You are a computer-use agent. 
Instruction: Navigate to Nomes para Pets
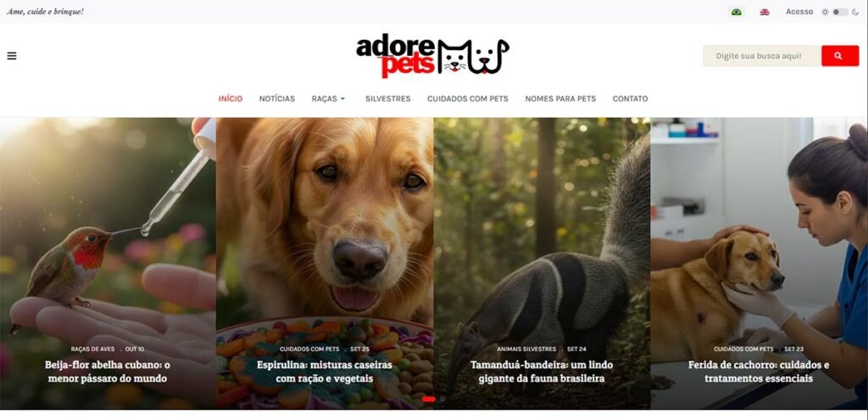point(560,98)
